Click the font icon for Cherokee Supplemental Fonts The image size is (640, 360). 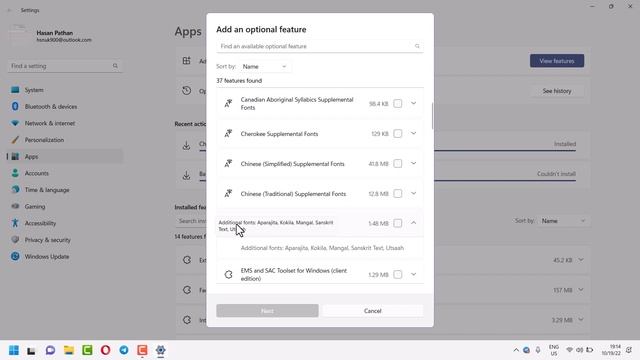(228, 133)
